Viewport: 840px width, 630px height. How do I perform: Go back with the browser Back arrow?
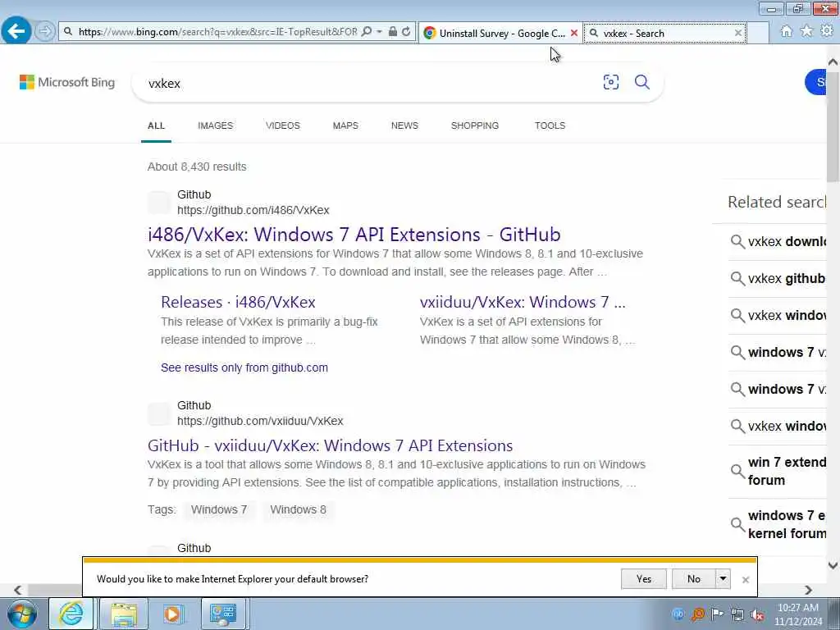16,31
